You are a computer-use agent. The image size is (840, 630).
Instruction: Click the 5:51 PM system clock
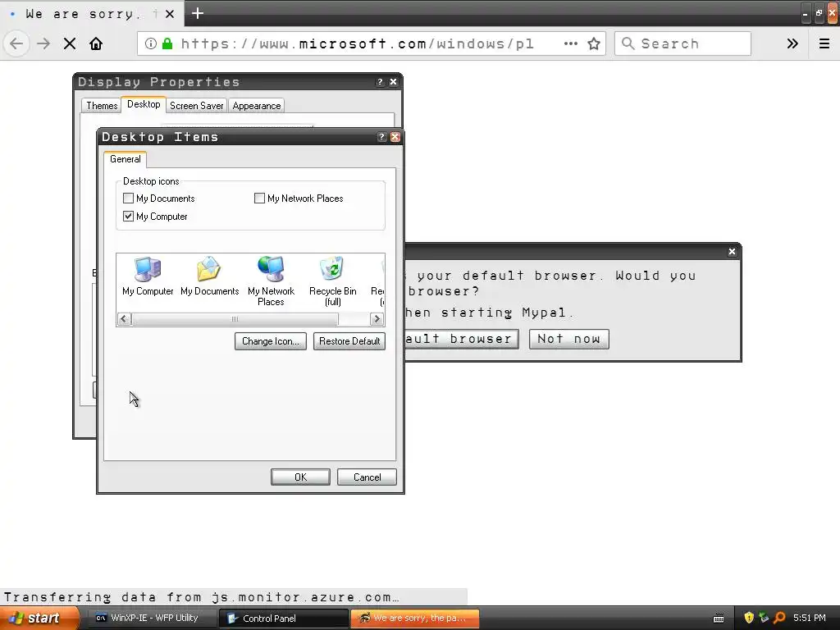(810, 619)
